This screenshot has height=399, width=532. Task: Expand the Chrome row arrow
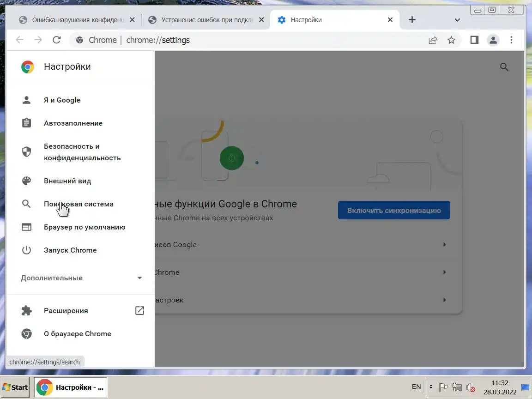click(444, 272)
